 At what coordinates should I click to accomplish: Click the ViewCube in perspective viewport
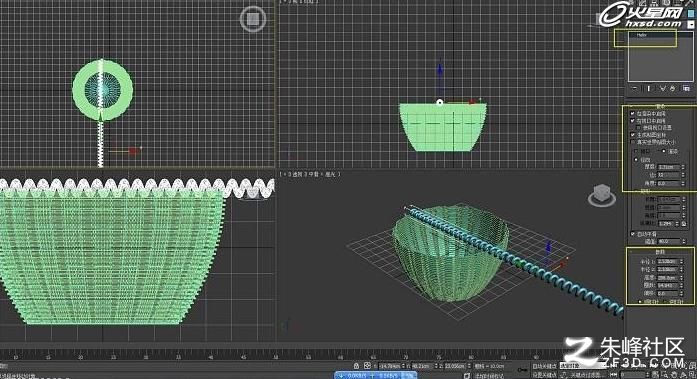click(x=602, y=195)
